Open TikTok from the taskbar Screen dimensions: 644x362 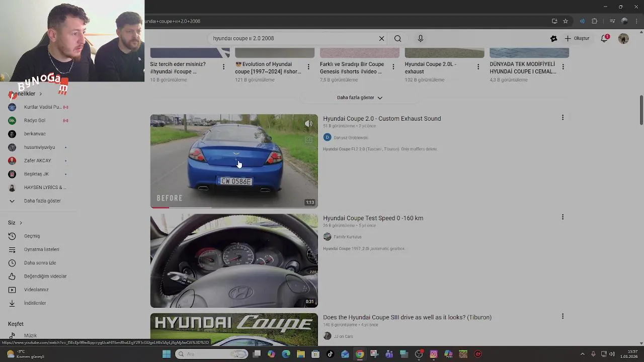[330, 354]
